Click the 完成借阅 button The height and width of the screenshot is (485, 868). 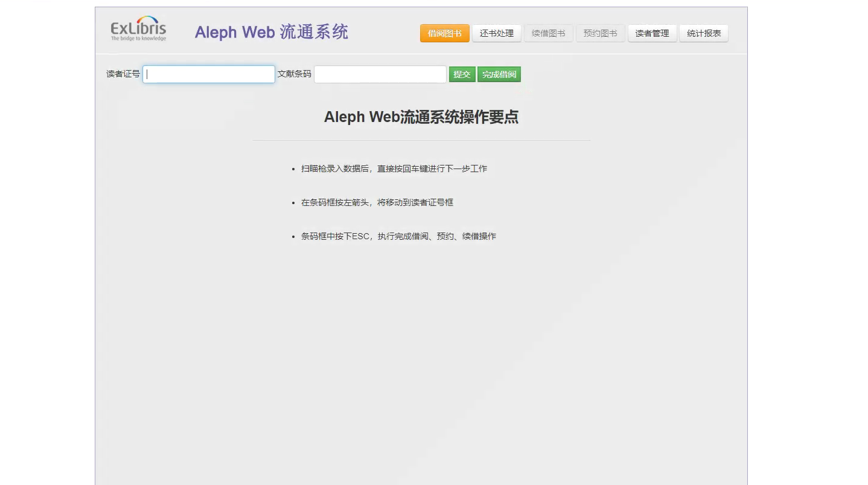pyautogui.click(x=499, y=74)
